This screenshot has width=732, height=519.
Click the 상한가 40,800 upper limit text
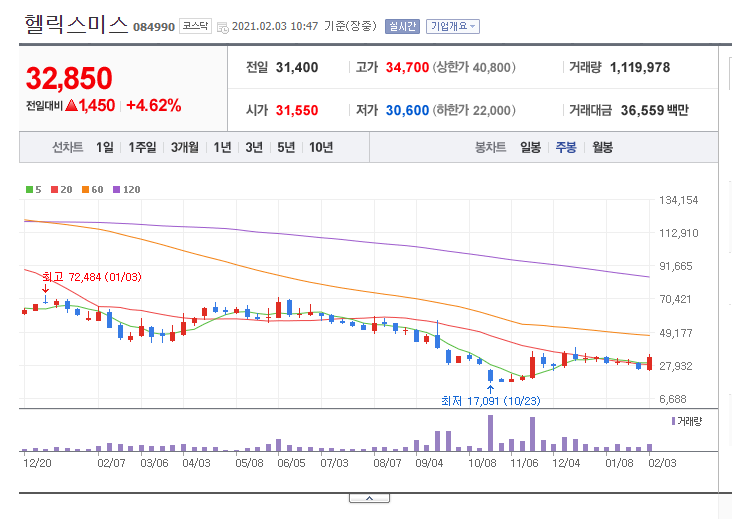(474, 67)
